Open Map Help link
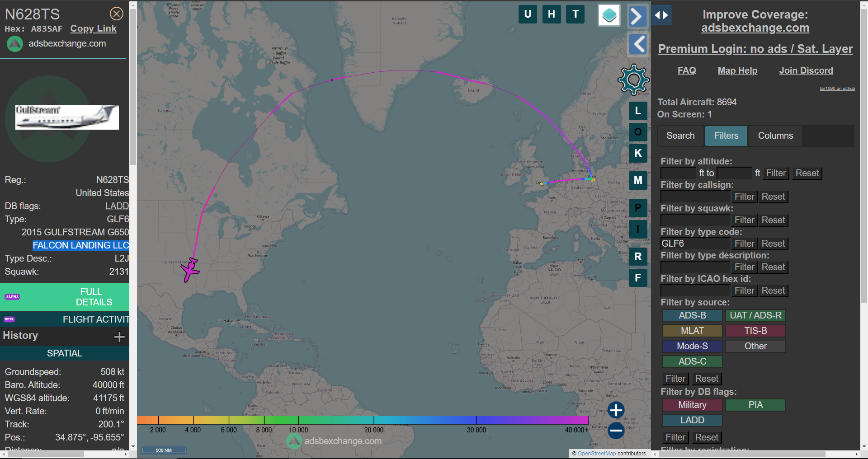Image resolution: width=868 pixels, height=459 pixels. pos(737,70)
